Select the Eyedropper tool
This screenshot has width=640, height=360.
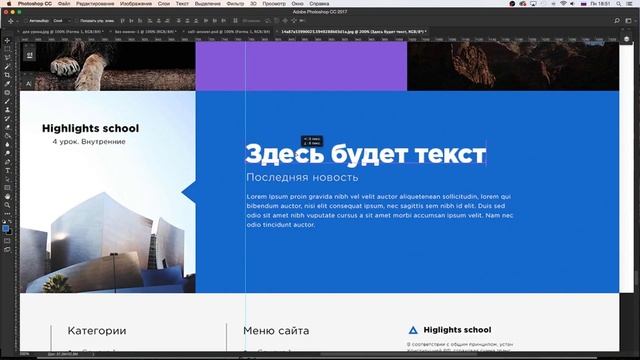7,84
